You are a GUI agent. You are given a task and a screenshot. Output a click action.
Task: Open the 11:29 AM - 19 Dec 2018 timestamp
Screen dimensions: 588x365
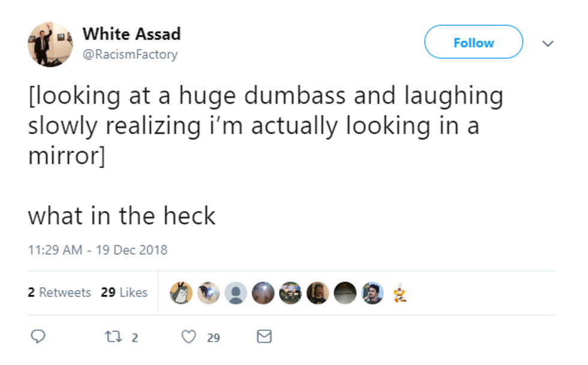click(98, 250)
